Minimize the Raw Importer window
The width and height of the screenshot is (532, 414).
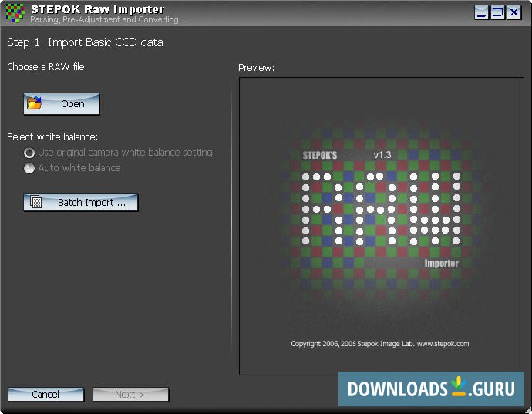[x=481, y=12]
